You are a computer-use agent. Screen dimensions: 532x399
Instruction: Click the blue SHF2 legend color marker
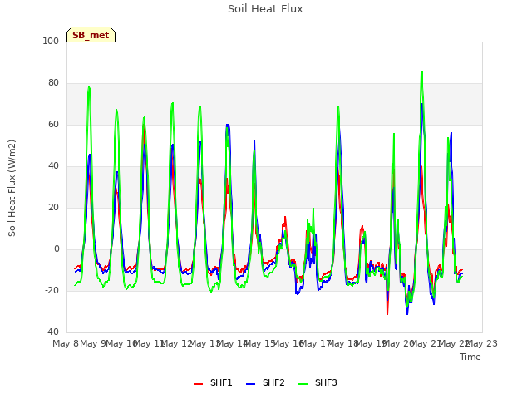pyautogui.click(x=250, y=384)
